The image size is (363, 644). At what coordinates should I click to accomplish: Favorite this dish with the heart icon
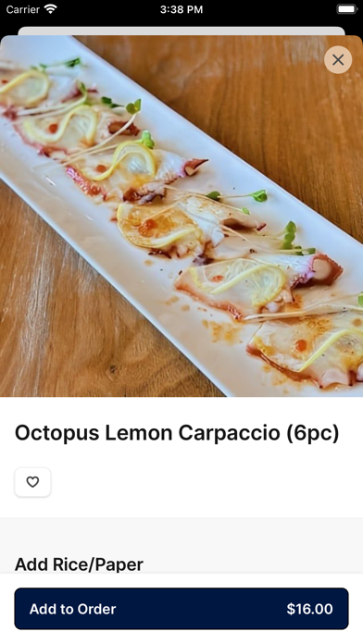pyautogui.click(x=32, y=482)
